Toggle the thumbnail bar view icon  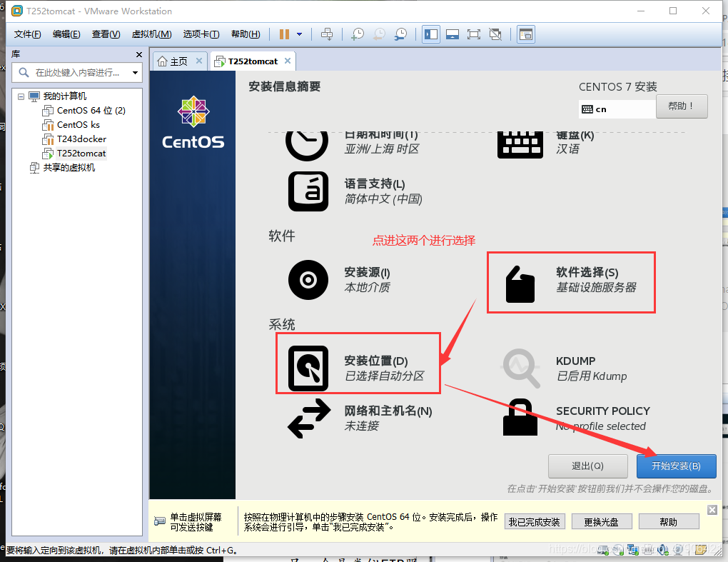(453, 34)
